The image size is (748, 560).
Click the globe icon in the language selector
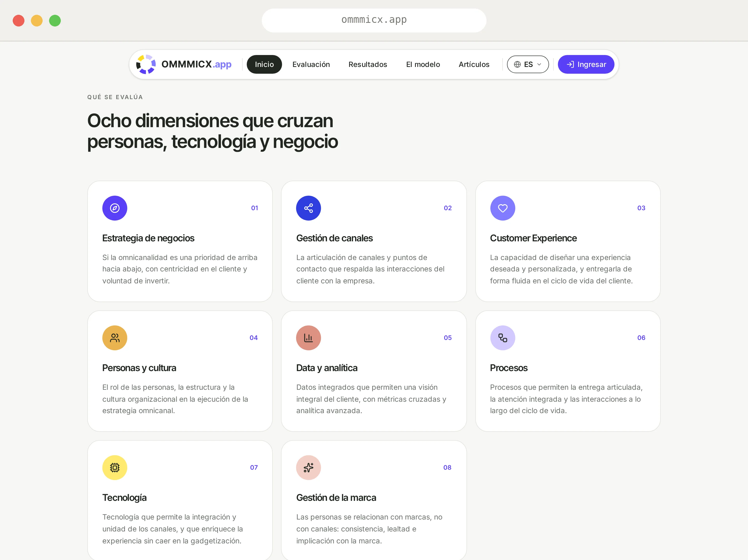[517, 64]
